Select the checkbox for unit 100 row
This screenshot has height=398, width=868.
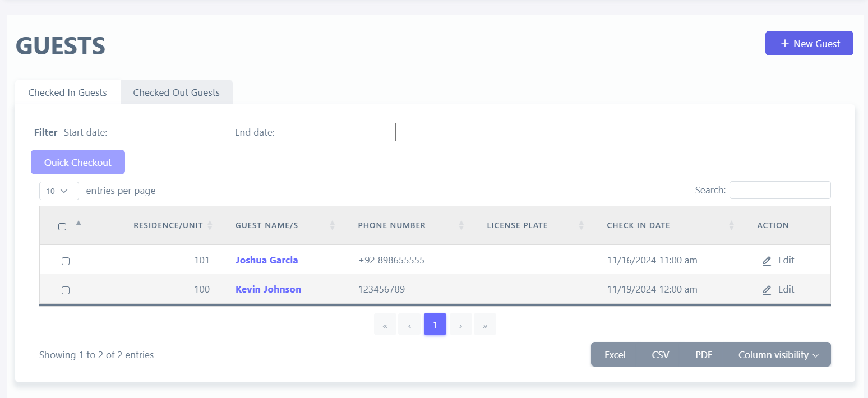coord(66,290)
